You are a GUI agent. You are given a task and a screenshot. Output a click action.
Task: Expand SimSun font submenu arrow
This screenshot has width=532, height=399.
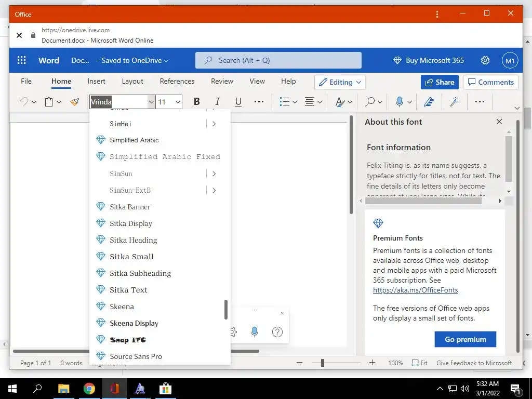214,174
